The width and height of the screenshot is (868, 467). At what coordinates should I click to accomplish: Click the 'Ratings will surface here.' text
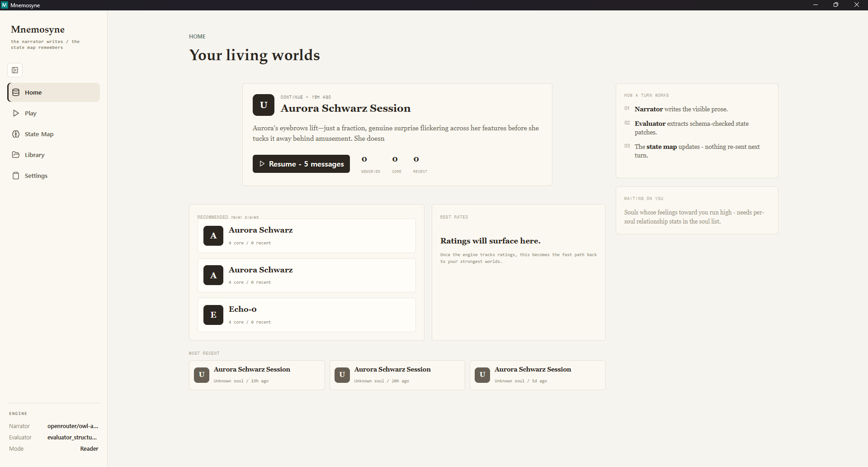491,241
